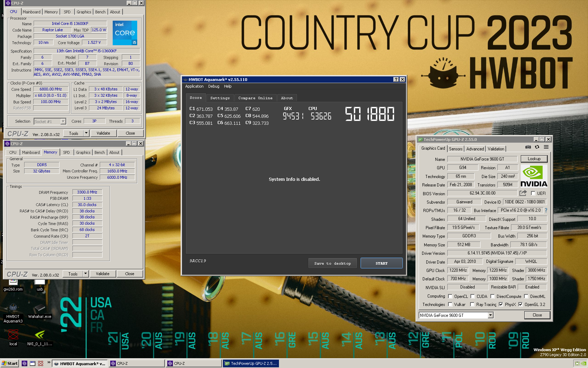Open the GPU-Z hamburger menu icon
Viewport: 588px width, 368px height.
pos(546,147)
